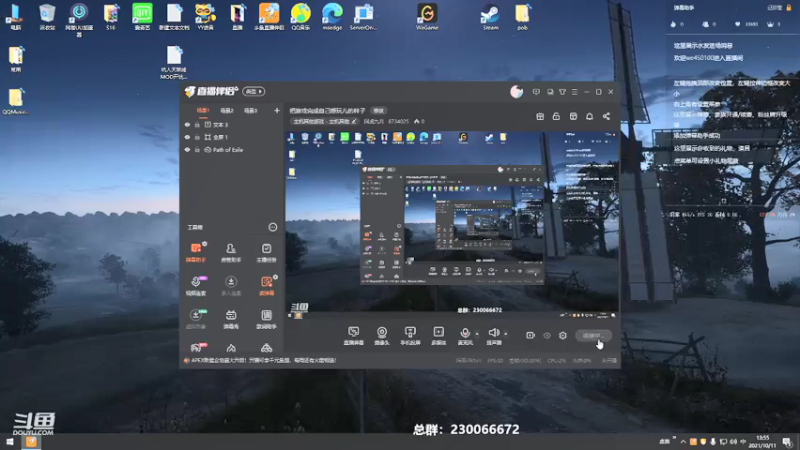The width and height of the screenshot is (800, 450).
Task: Click the APEX event announcement link
Action: tap(263, 360)
